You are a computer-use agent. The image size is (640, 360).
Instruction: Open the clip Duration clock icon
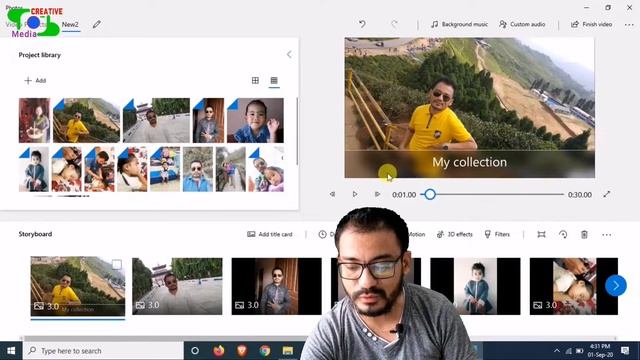coord(322,234)
